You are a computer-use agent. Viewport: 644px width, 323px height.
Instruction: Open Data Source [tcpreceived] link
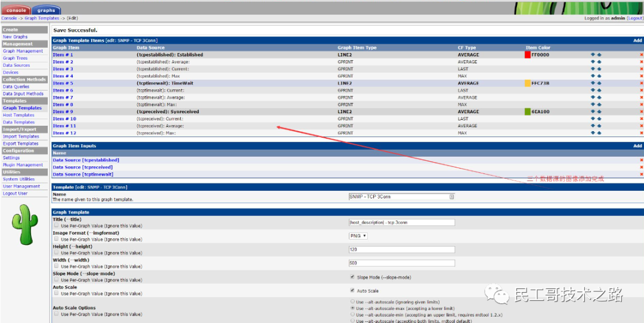(x=82, y=167)
